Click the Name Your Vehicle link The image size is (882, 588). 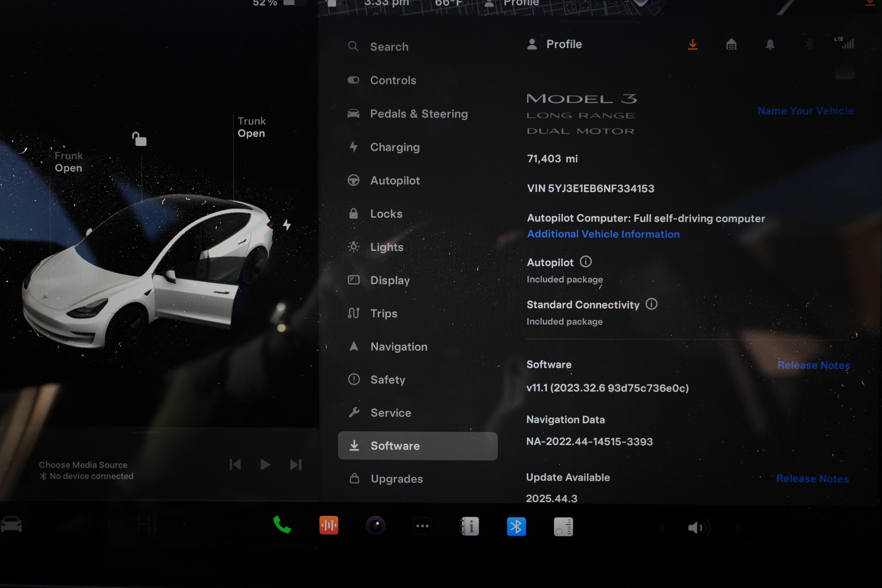coord(806,111)
